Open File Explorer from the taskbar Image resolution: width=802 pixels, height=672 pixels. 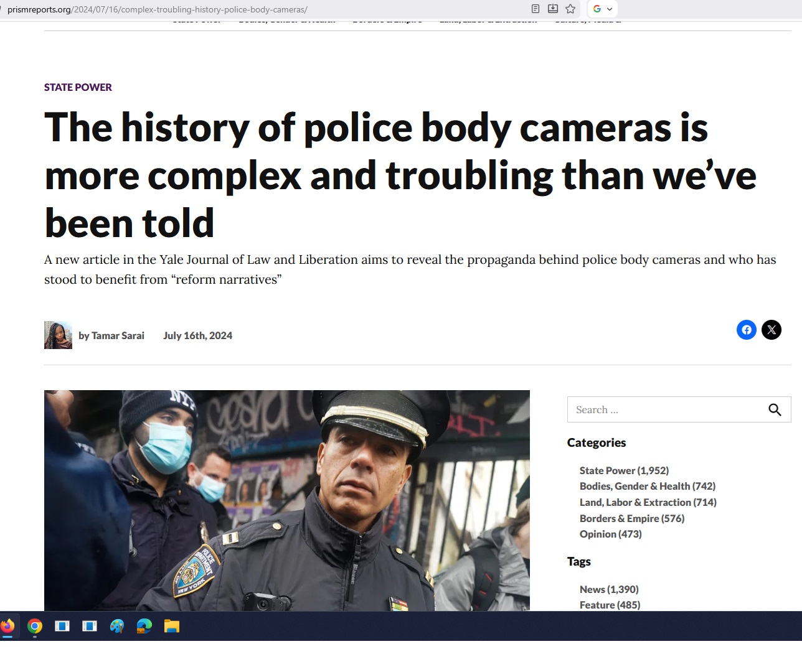click(x=172, y=626)
